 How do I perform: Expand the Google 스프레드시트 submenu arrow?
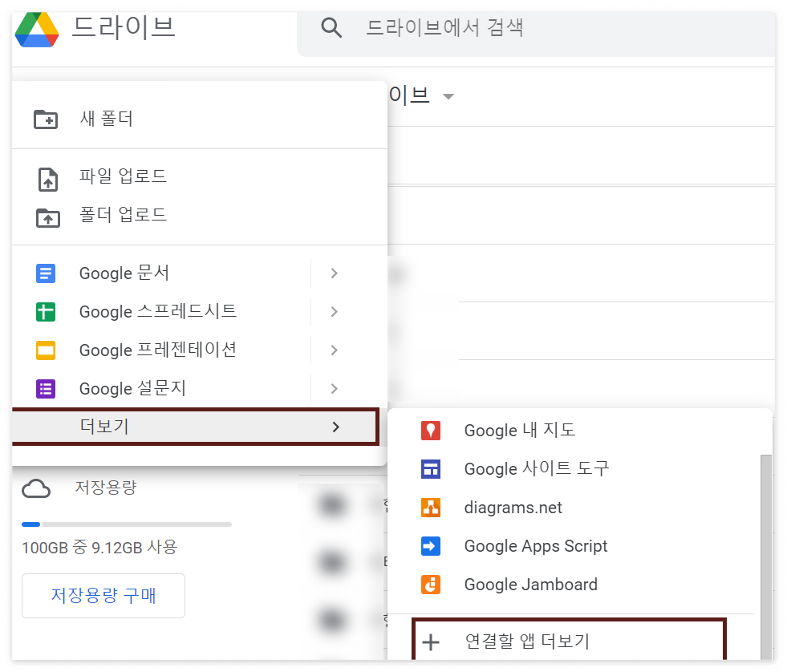pyautogui.click(x=335, y=312)
